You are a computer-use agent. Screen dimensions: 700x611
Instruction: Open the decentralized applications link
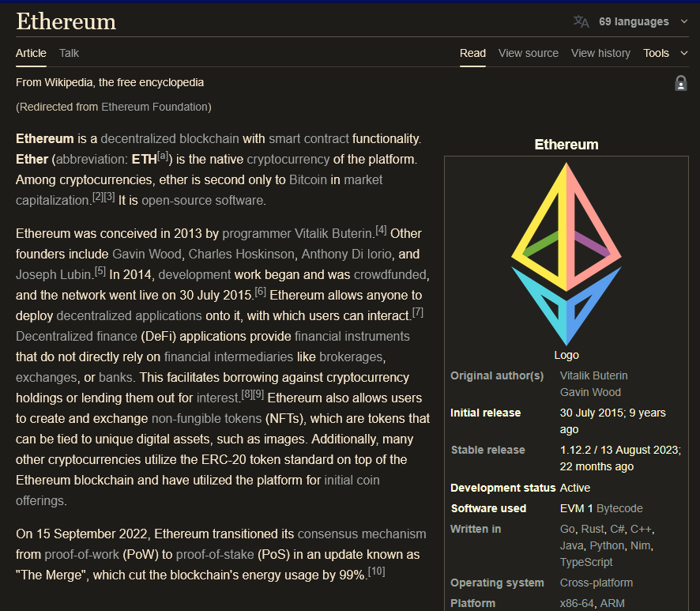129,315
